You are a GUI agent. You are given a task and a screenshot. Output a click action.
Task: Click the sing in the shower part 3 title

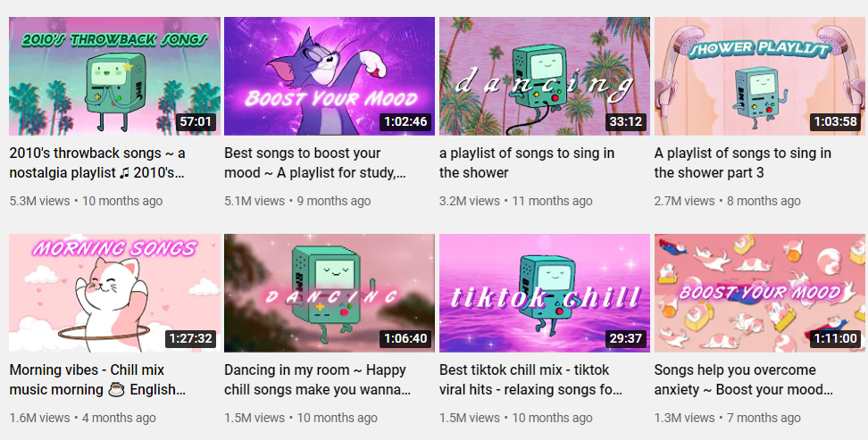coord(743,162)
